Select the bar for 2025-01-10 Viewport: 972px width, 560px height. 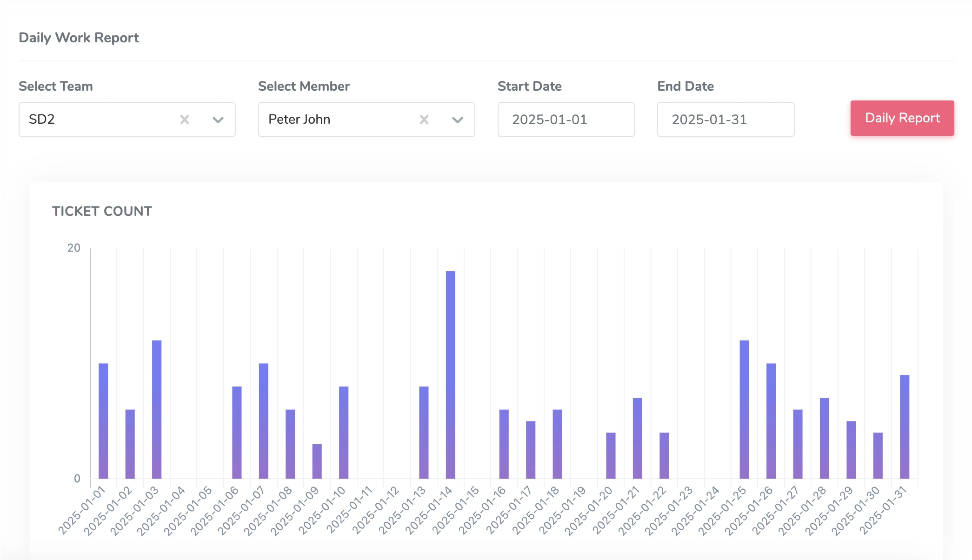(344, 433)
